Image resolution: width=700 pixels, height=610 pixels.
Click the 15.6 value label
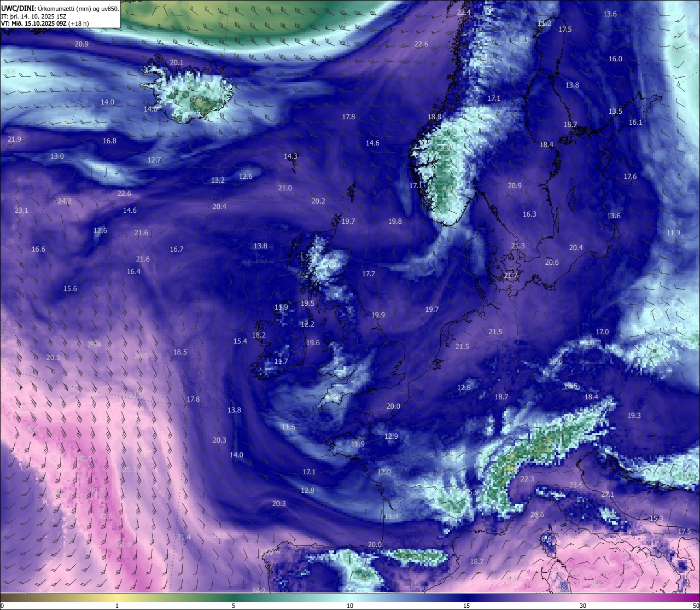tap(70, 288)
